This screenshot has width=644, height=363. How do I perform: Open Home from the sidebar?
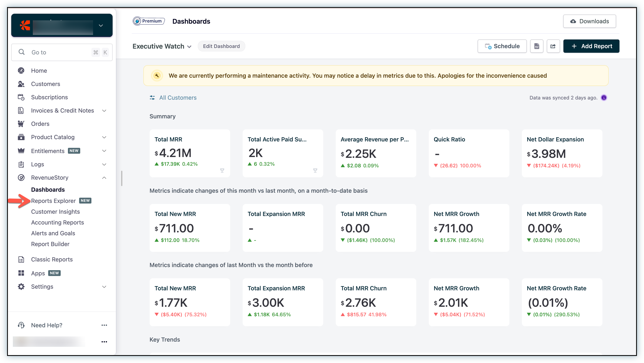[x=39, y=70]
